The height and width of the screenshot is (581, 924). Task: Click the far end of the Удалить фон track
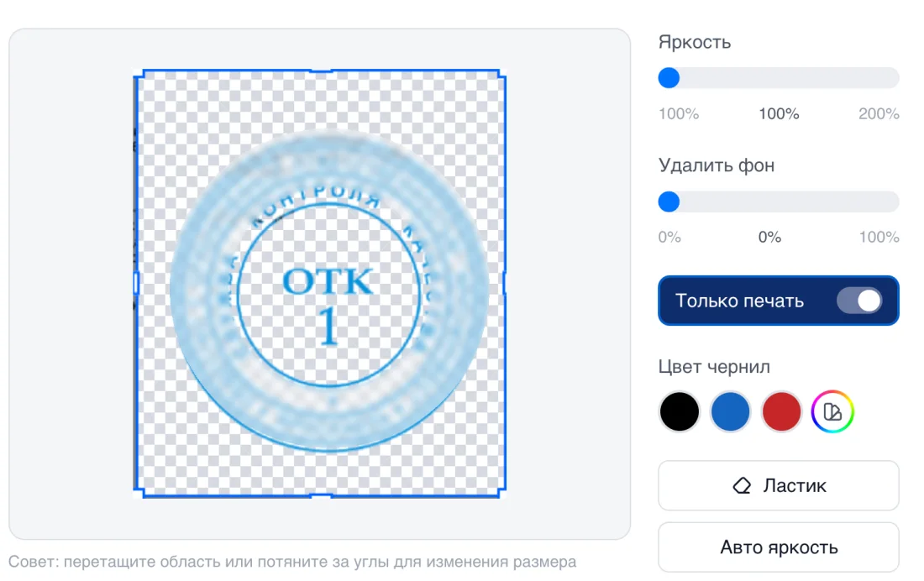[891, 202]
